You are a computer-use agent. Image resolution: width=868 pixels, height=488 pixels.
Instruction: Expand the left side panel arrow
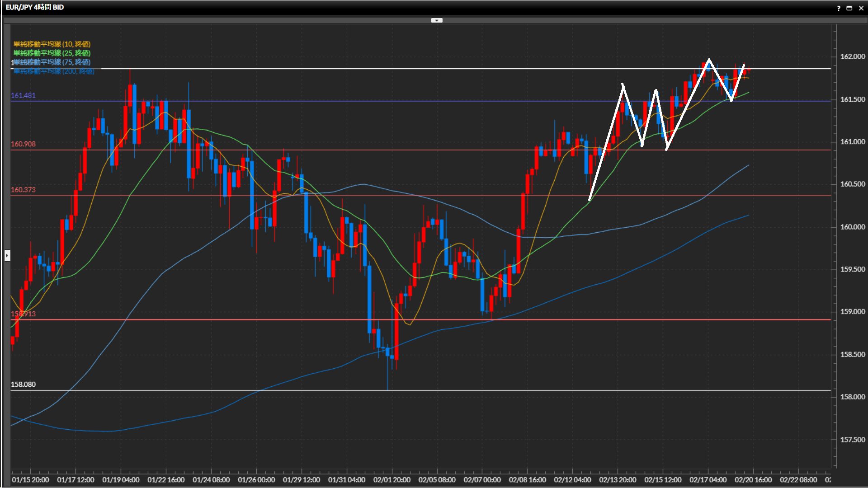click(x=7, y=256)
